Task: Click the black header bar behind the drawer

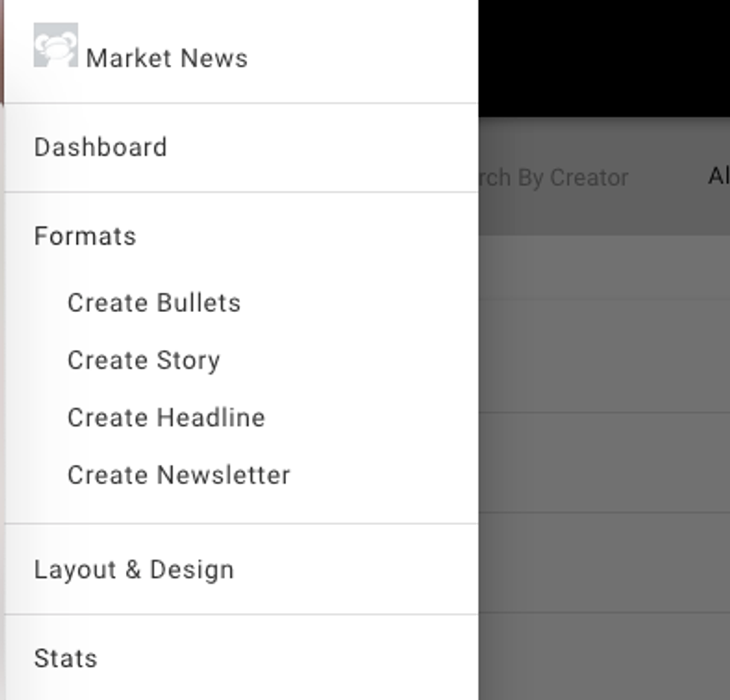Action: (603, 58)
